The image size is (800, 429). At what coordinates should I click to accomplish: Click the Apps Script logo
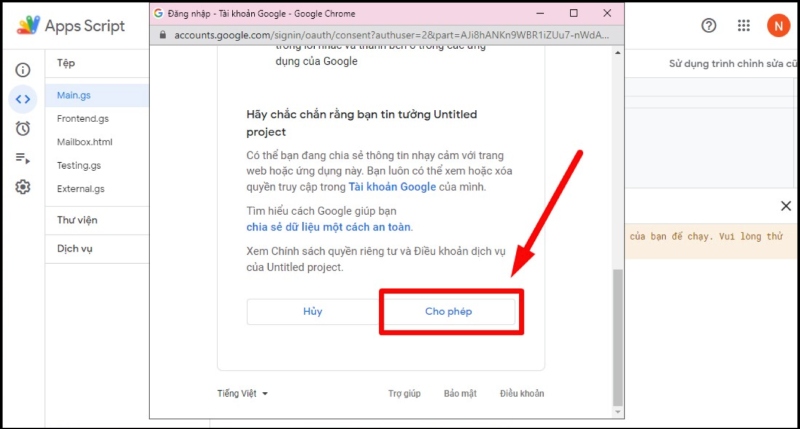tap(72, 25)
